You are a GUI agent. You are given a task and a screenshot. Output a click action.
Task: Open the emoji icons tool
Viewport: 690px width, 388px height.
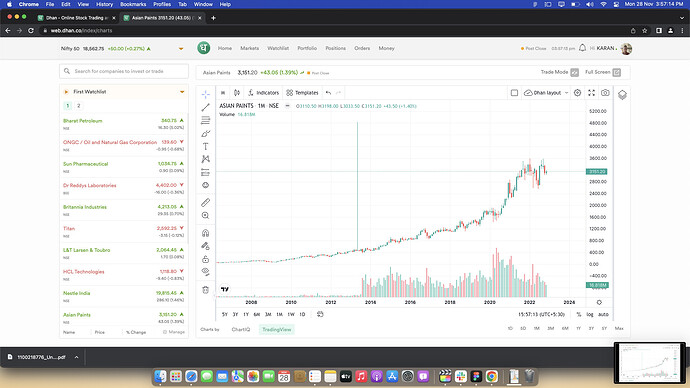[x=206, y=185]
